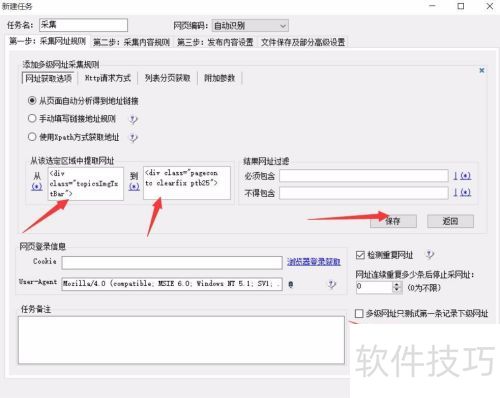The width and height of the screenshot is (500, 398).
Task: Open help icon beside detect duplicate URLs checkbox
Action: click(429, 255)
